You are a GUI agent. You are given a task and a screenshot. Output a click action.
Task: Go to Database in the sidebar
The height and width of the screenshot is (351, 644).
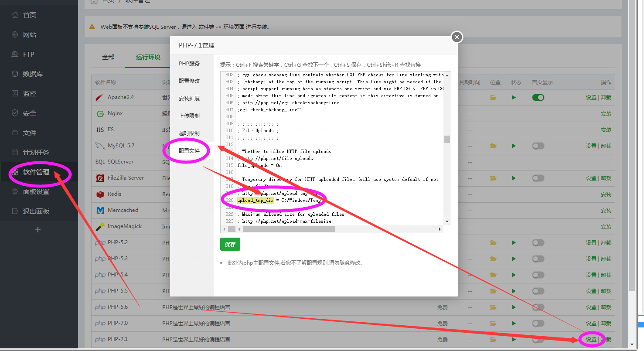[33, 74]
